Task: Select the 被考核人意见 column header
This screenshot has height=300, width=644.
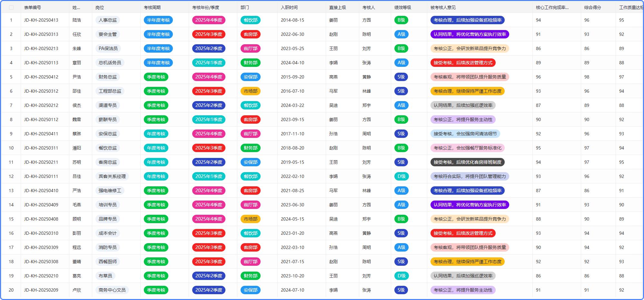Action: pos(443,7)
